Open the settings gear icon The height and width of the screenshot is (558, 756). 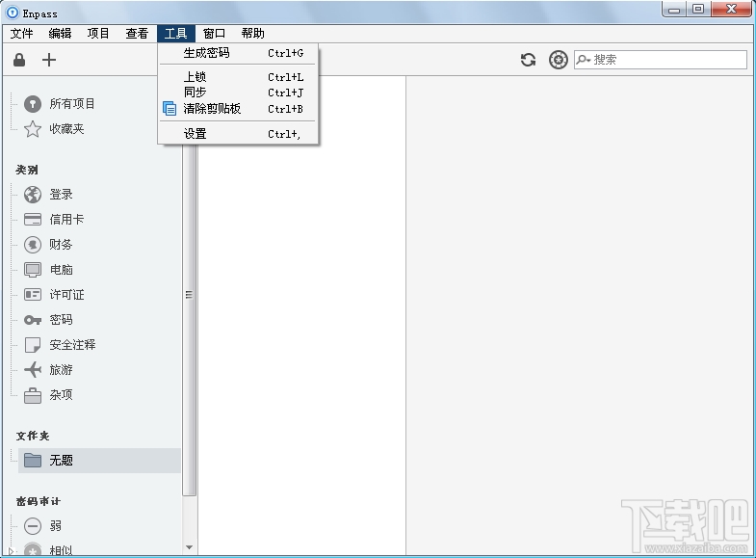pyautogui.click(x=559, y=60)
